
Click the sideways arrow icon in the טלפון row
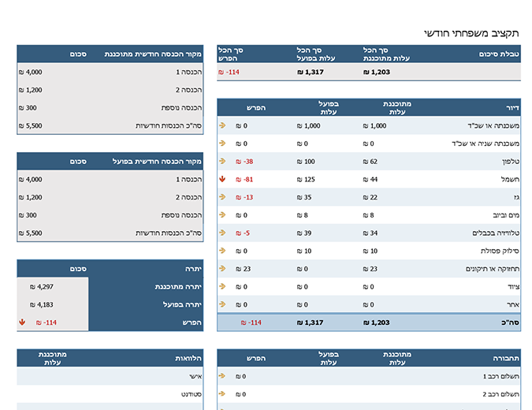[222, 161]
